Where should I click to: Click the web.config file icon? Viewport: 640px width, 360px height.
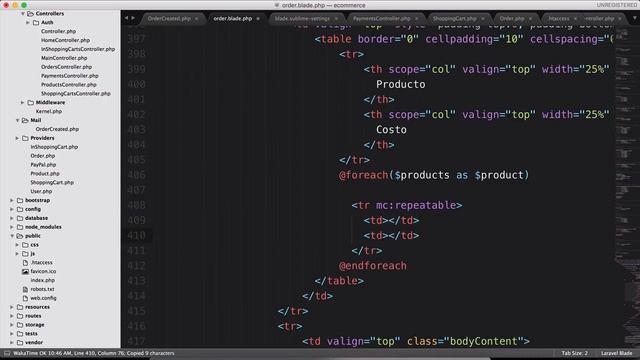(x=25, y=298)
